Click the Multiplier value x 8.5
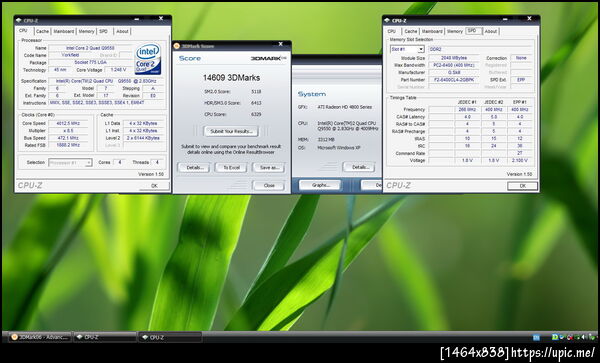Image resolution: width=600 pixels, height=363 pixels. click(69, 131)
